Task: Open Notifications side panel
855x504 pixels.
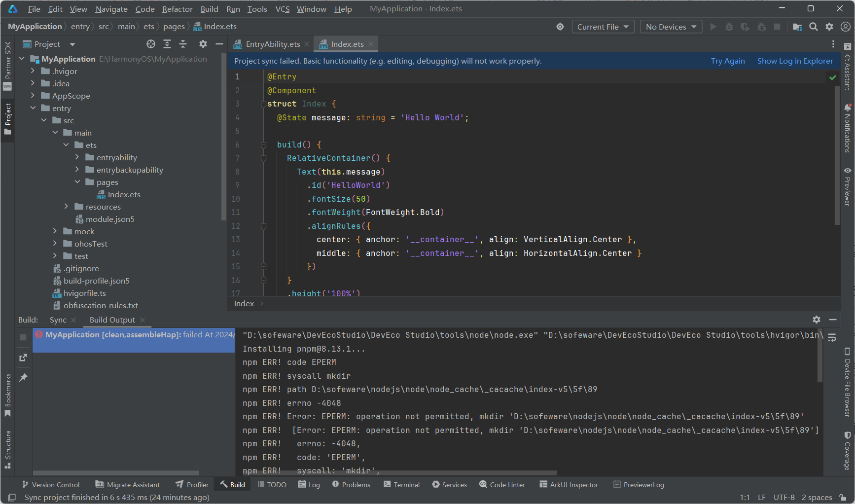Action: coord(847,128)
